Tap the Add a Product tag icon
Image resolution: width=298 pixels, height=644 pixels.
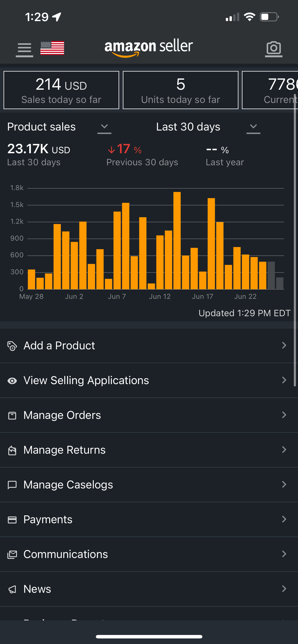point(12,346)
